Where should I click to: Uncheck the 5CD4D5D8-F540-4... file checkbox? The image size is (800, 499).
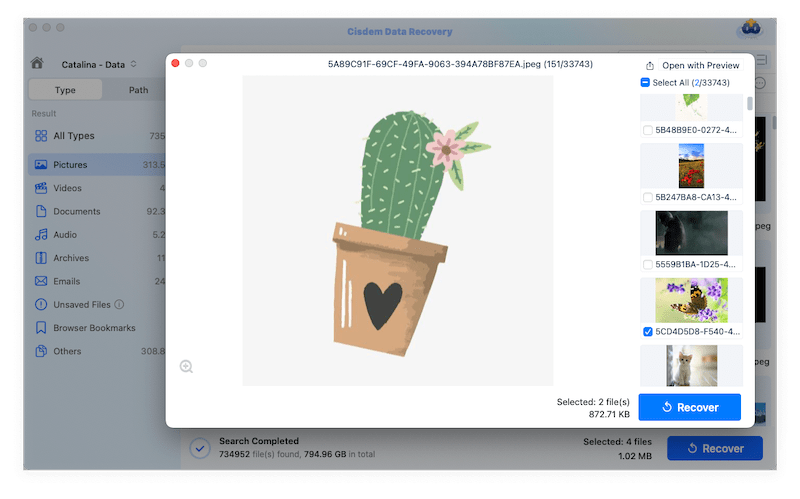click(647, 332)
